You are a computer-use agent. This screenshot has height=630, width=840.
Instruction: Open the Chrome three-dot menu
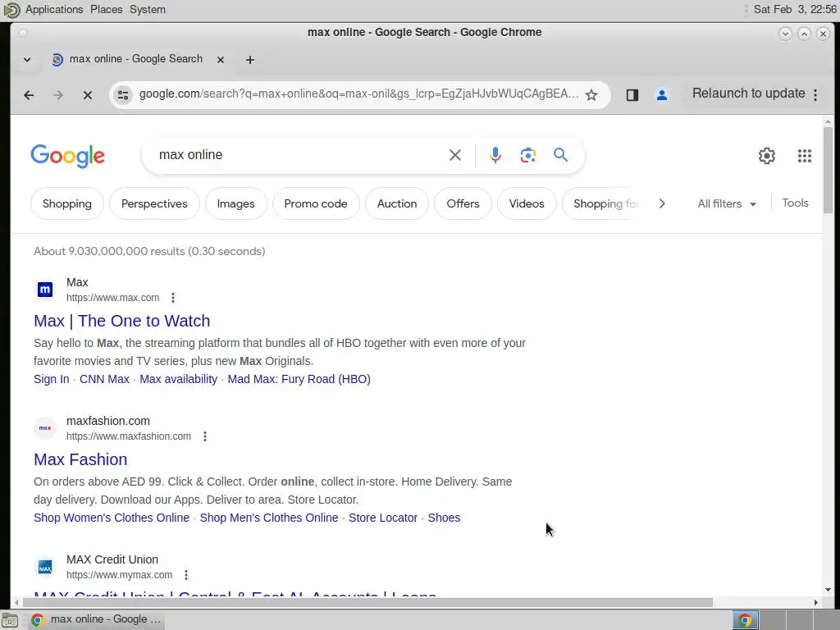click(815, 95)
